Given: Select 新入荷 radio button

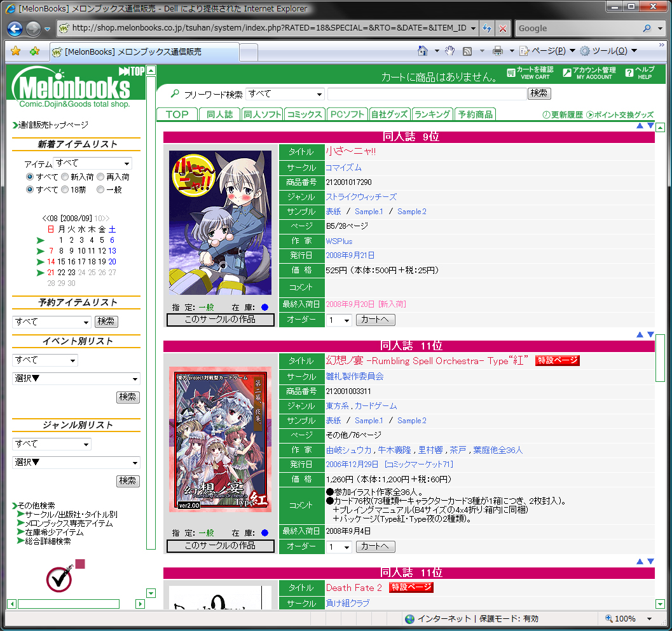Looking at the screenshot, I should [65, 177].
